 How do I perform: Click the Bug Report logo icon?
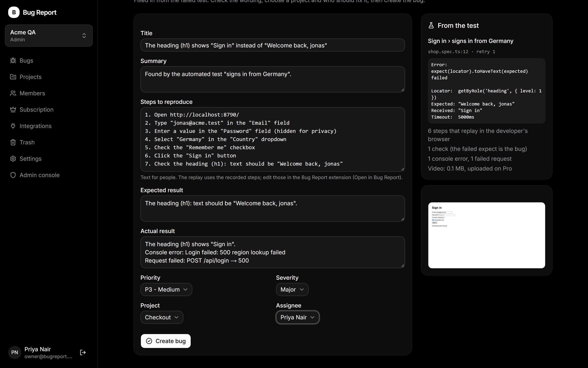14,12
